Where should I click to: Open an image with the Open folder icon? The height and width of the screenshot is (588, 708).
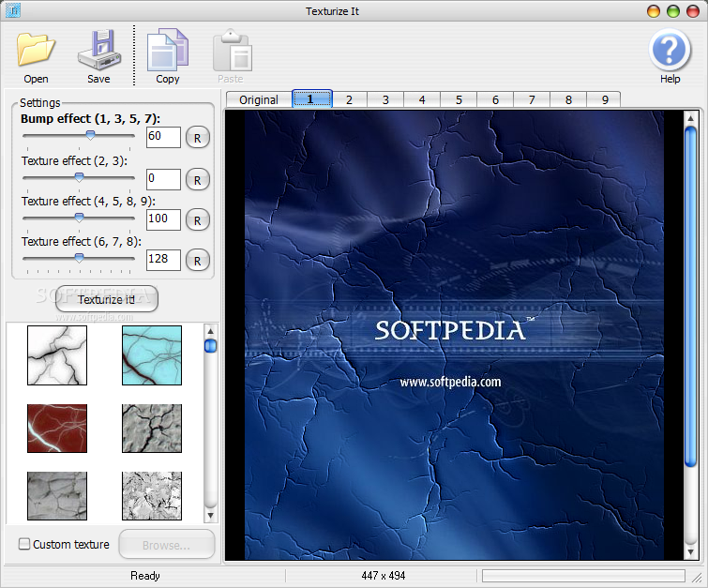[36, 50]
